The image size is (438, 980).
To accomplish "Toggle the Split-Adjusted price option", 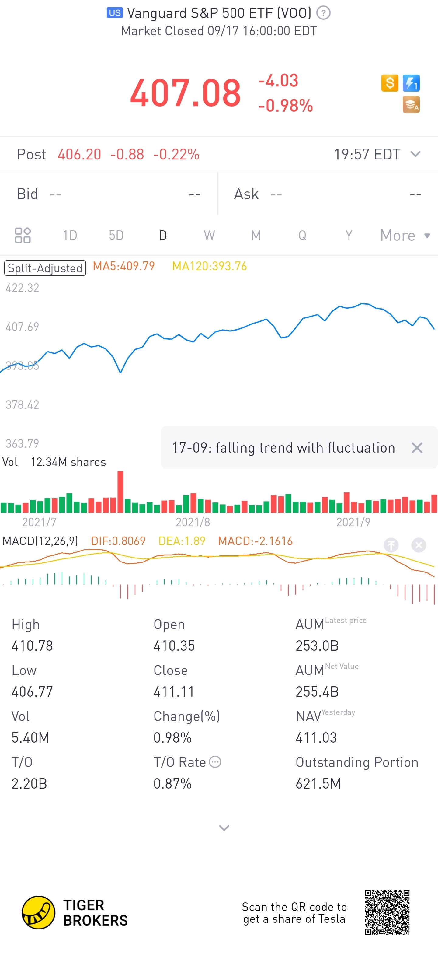I will (45, 268).
